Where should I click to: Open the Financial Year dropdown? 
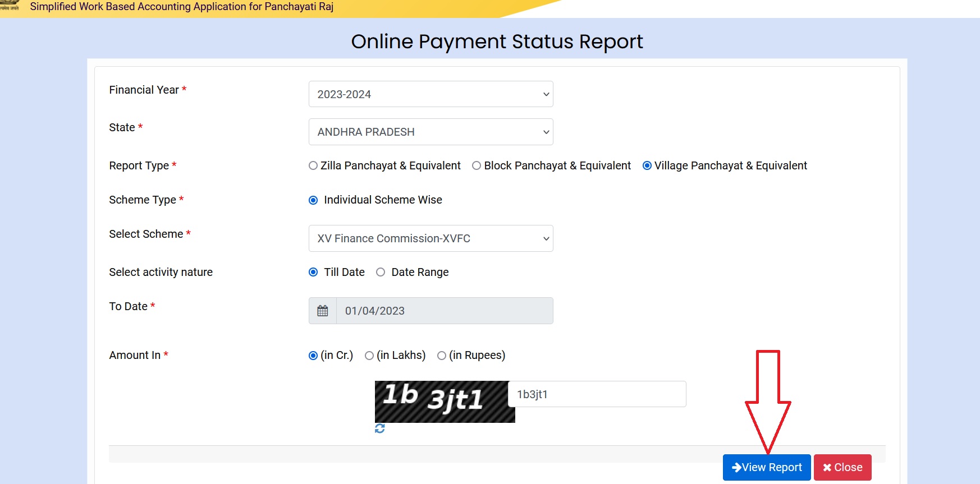pos(431,94)
